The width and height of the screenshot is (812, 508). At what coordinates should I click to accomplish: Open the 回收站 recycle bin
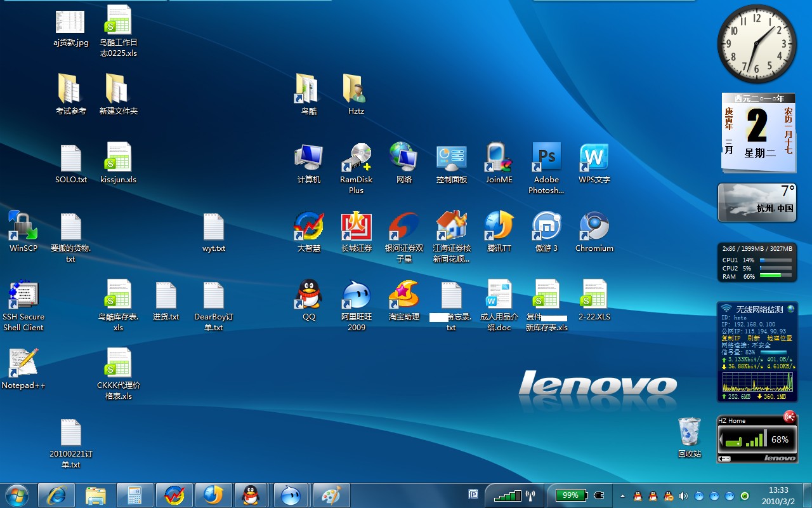click(690, 432)
